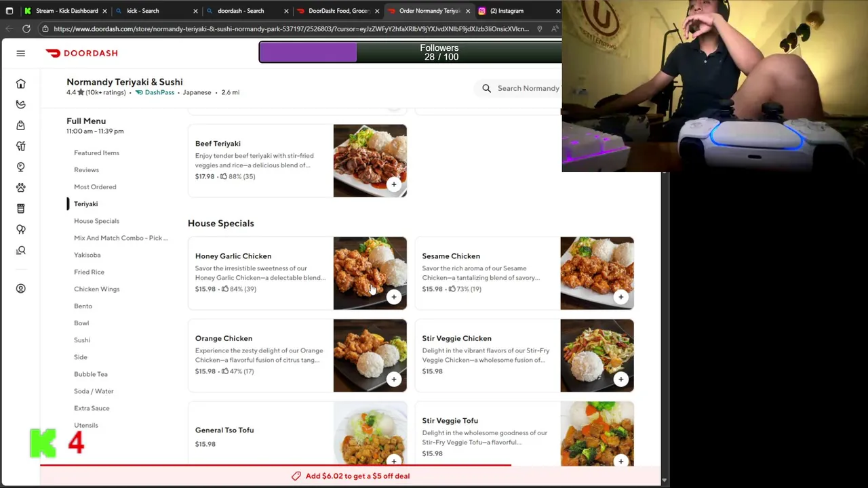The height and width of the screenshot is (488, 868).
Task: Open Sesame Chicken item title
Action: [x=451, y=256]
